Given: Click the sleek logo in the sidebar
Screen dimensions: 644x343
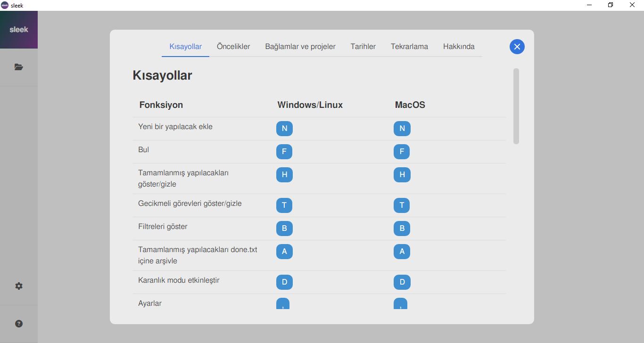Looking at the screenshot, I should (x=19, y=30).
